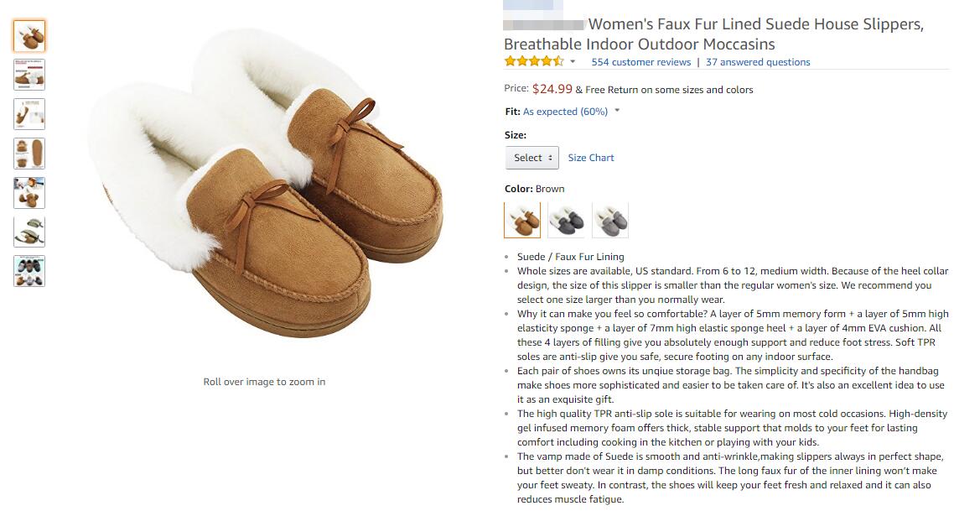This screenshot has width=980, height=511.
Task: View the third product image thumbnail
Action: [29, 114]
